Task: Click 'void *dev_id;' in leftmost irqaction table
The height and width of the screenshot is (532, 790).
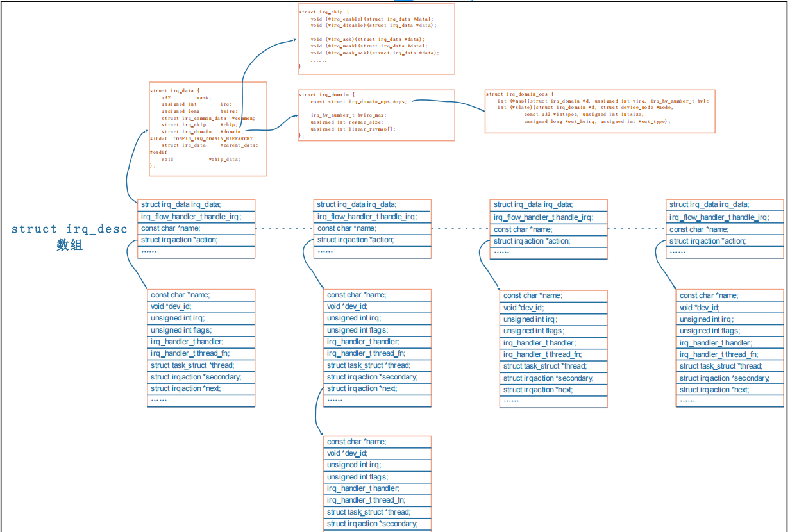Action: 201,306
